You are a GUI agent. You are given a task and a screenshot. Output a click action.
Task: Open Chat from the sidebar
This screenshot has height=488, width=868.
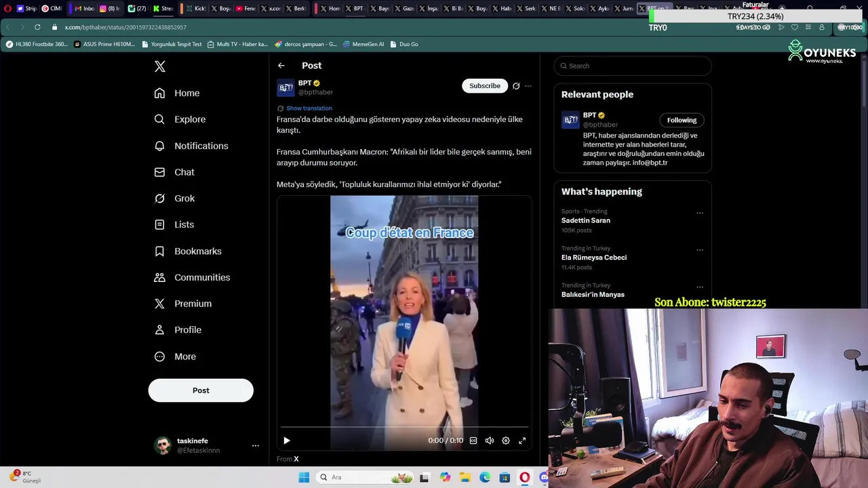(174, 172)
